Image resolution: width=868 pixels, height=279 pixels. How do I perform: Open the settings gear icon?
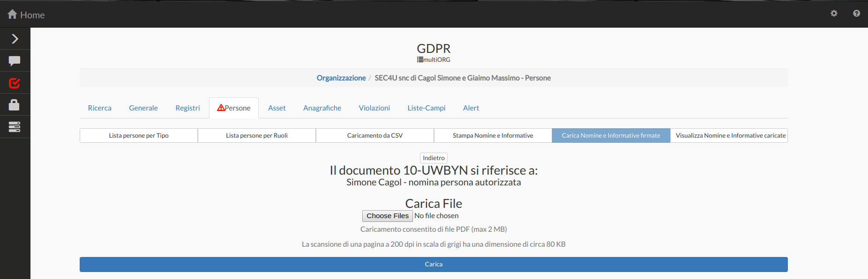point(834,14)
